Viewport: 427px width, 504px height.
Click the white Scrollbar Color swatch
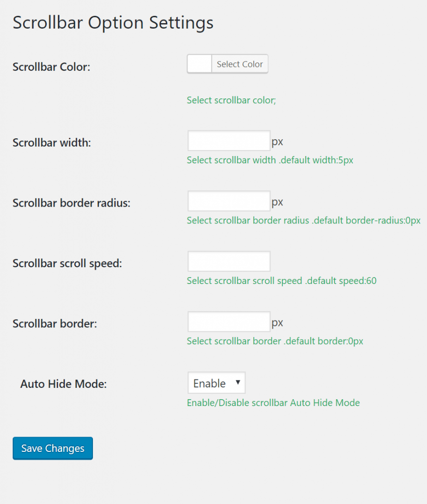199,64
